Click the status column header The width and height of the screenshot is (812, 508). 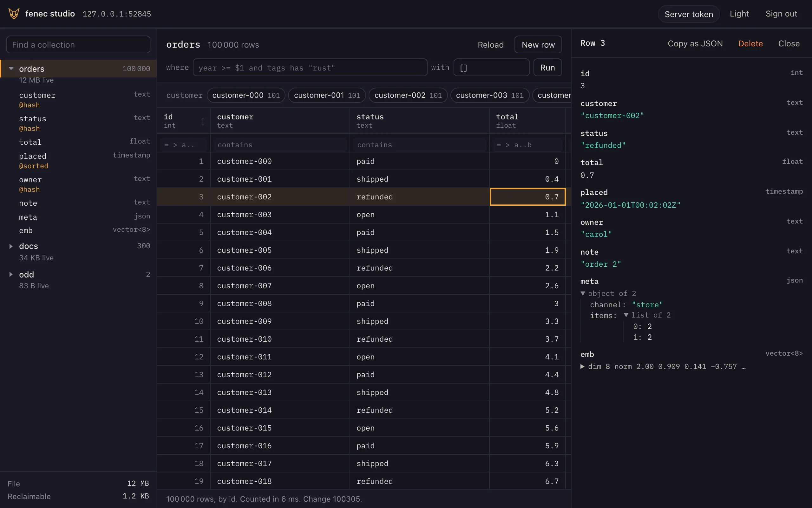pyautogui.click(x=419, y=121)
